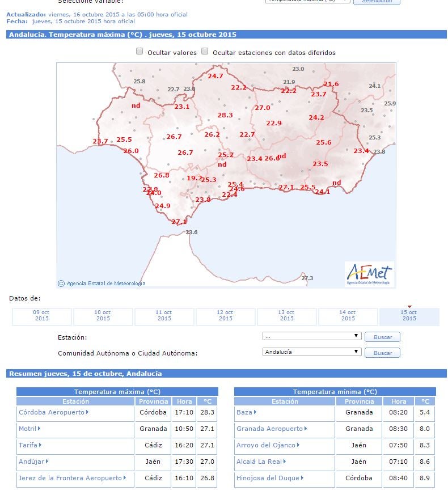Open the variable selector dropdown at top
The height and width of the screenshot is (495, 448).
click(x=308, y=1)
